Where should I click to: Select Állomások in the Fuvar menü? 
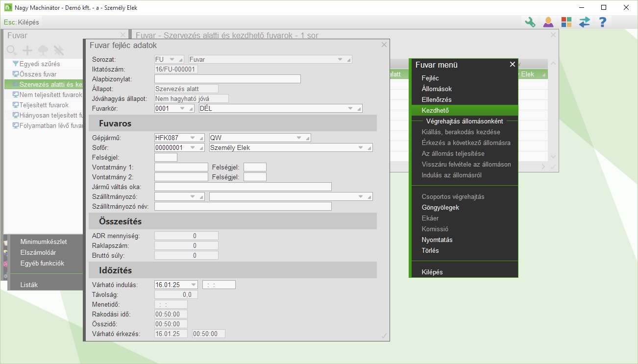437,89
